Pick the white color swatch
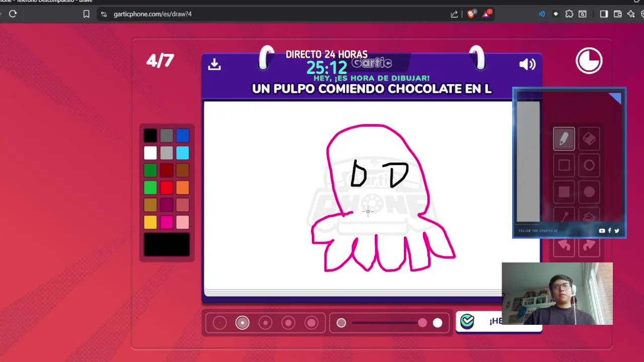Screen dimensions: 644x362 pyautogui.click(x=150, y=153)
